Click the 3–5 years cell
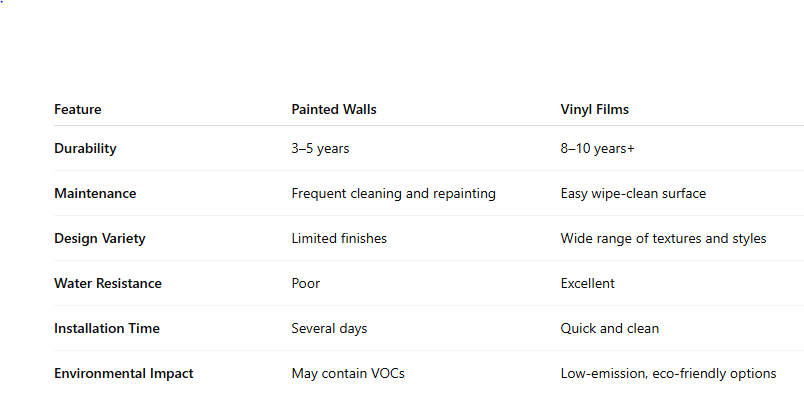The height and width of the screenshot is (408, 804). click(320, 148)
